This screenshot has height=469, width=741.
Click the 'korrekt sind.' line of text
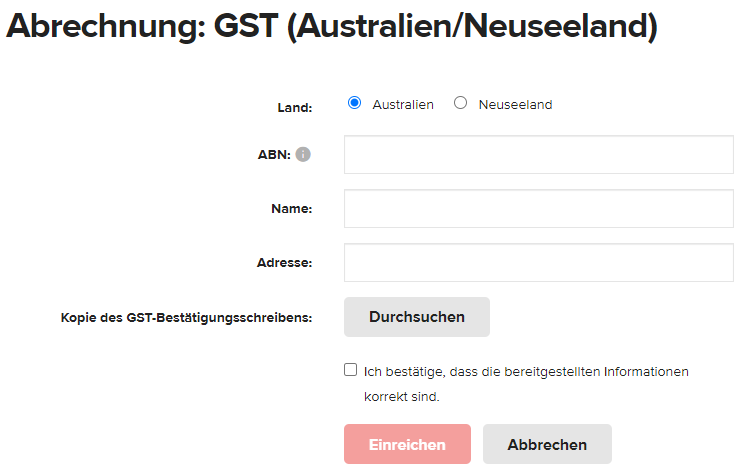(402, 397)
